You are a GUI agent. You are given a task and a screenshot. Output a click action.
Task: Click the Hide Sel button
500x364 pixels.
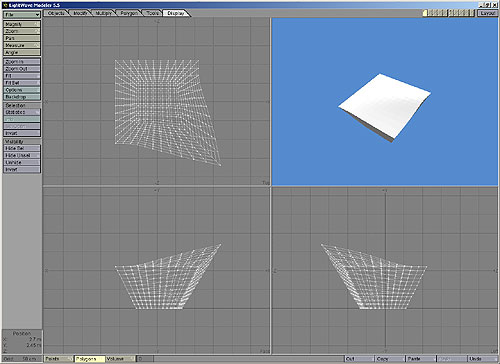pos(22,148)
